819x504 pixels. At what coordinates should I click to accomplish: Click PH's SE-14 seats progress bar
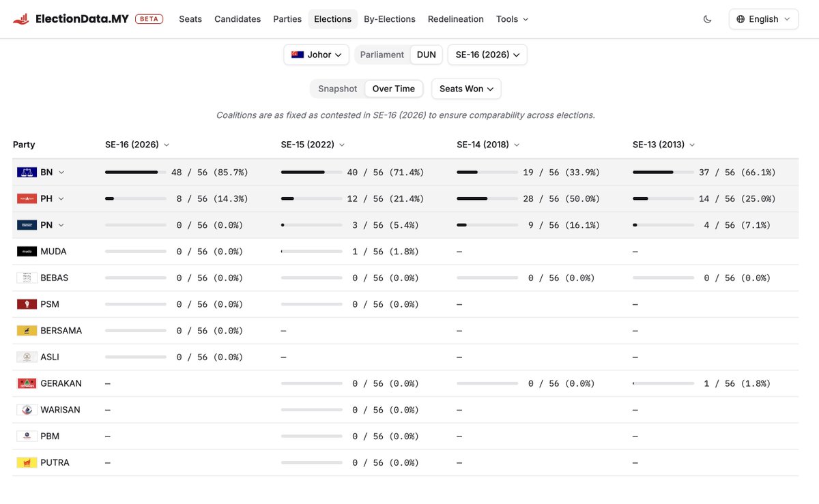(487, 198)
